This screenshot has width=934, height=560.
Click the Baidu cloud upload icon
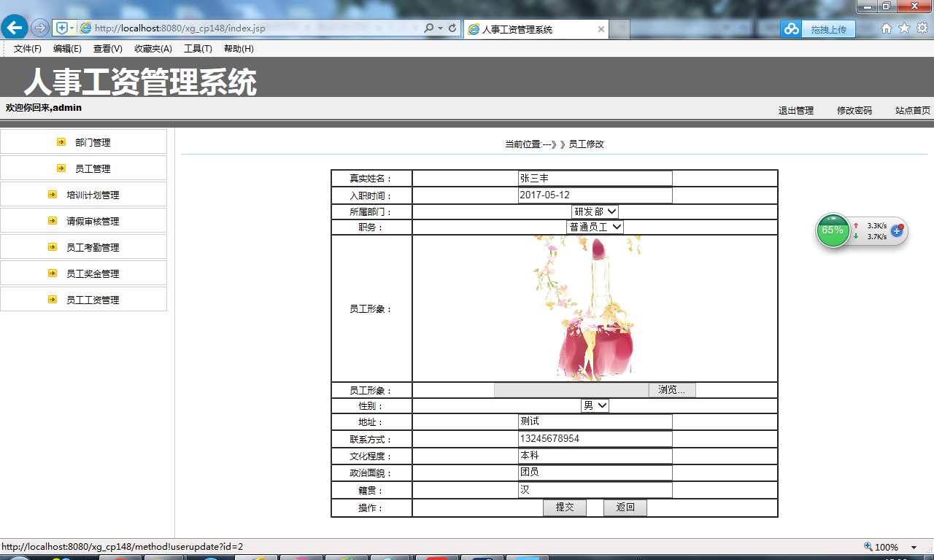point(792,29)
